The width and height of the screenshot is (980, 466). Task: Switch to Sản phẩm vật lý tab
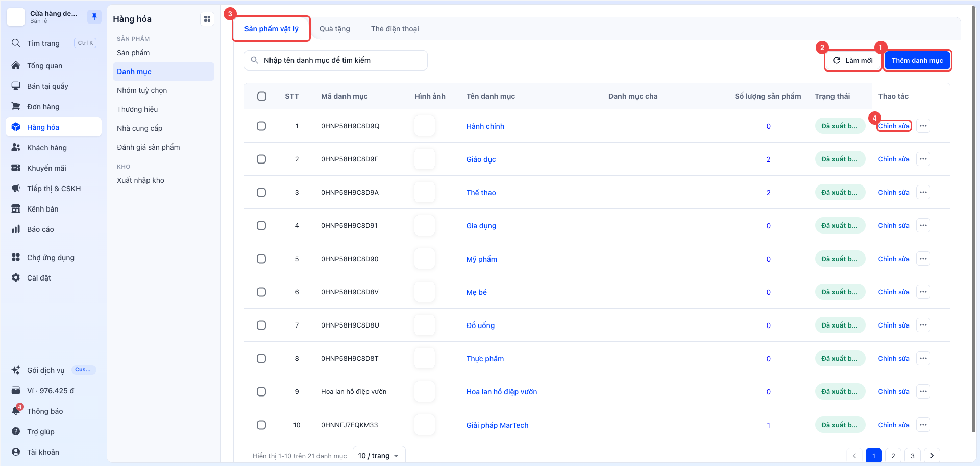coord(271,29)
